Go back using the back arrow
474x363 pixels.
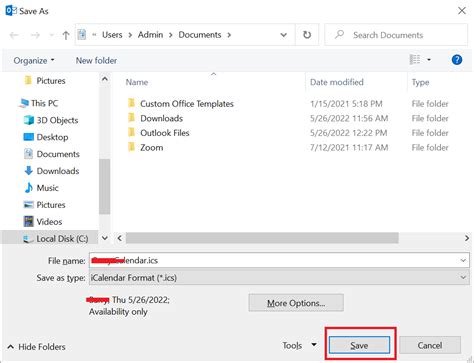point(14,35)
